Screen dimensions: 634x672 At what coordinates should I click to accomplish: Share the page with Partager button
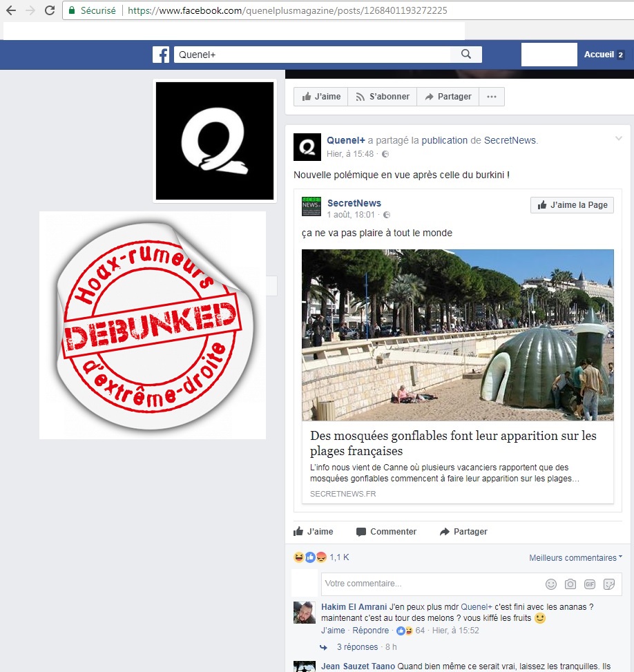pos(448,97)
